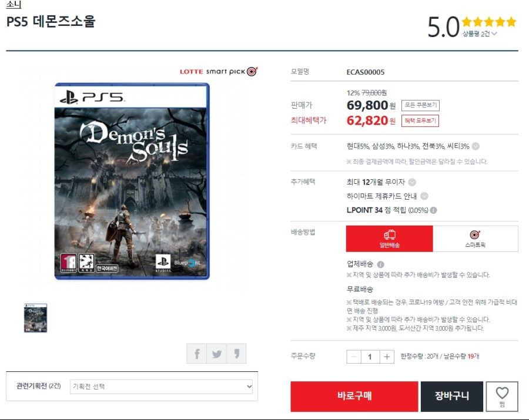Click 바로구매 buy now button
This screenshot has width=529, height=420.
coord(354,397)
